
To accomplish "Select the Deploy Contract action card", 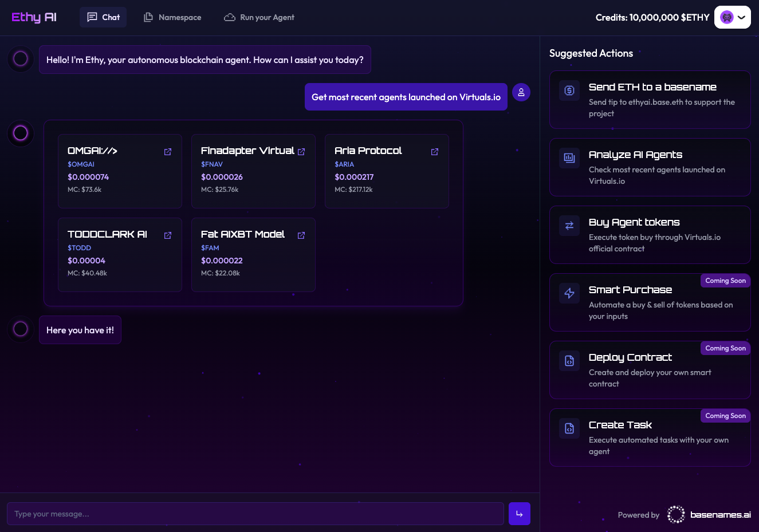I will pyautogui.click(x=650, y=370).
